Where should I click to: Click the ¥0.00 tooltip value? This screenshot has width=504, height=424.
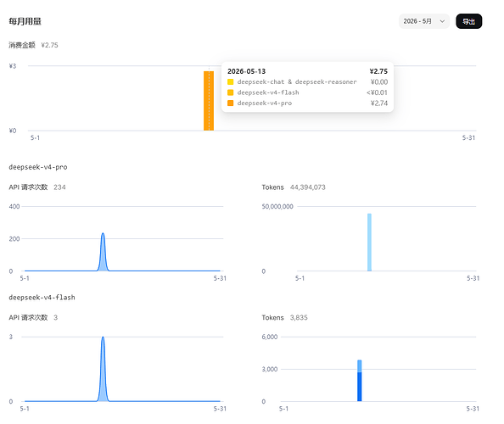379,82
